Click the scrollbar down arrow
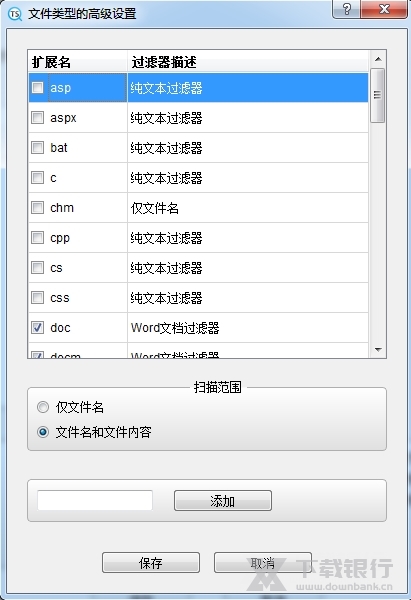This screenshot has width=411, height=600. pyautogui.click(x=378, y=350)
